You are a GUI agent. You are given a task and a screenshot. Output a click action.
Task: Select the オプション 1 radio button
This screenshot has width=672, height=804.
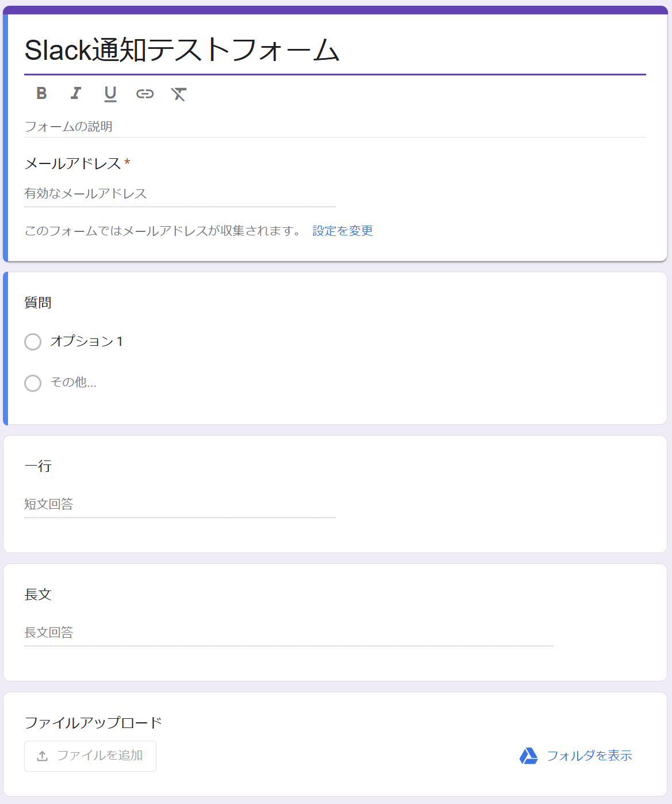[33, 342]
